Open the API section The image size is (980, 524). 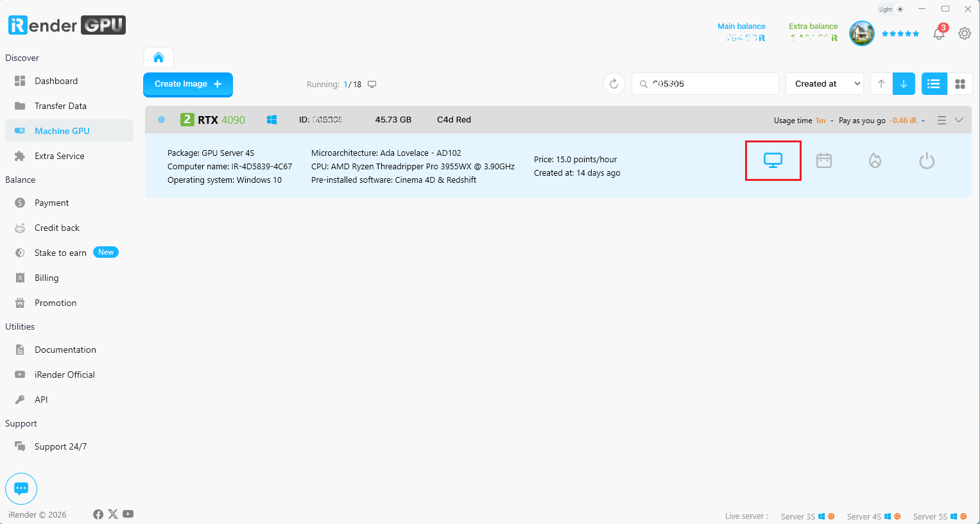(69, 400)
